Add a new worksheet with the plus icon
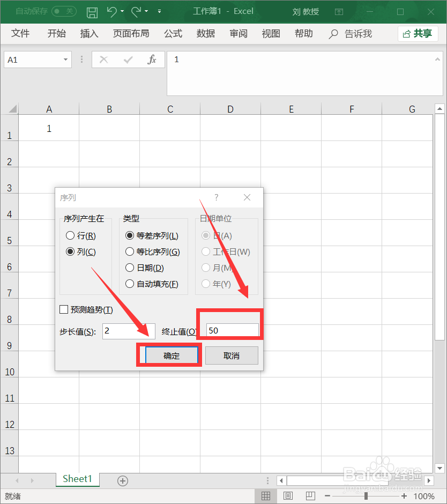The width and height of the screenshot is (447, 504). pos(122,481)
